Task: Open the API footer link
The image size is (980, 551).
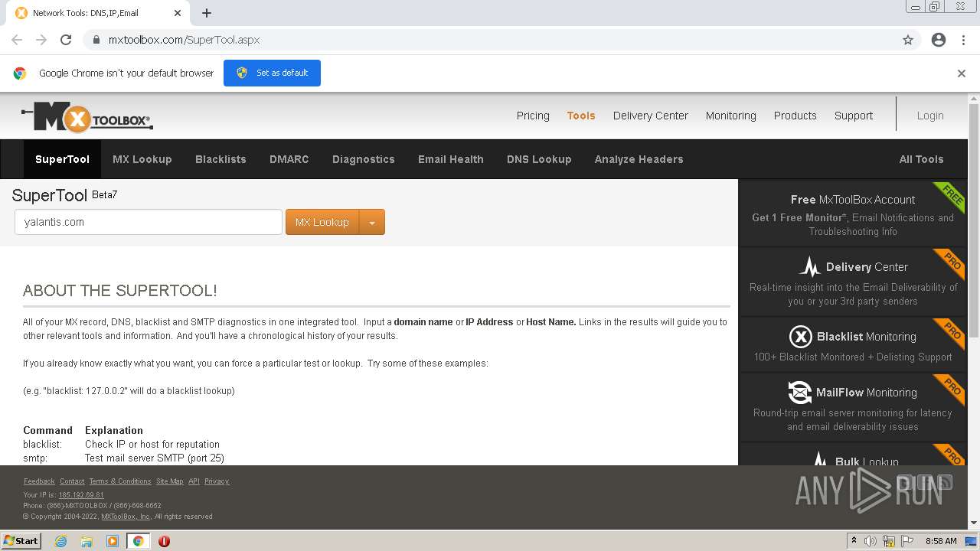Action: 194,481
